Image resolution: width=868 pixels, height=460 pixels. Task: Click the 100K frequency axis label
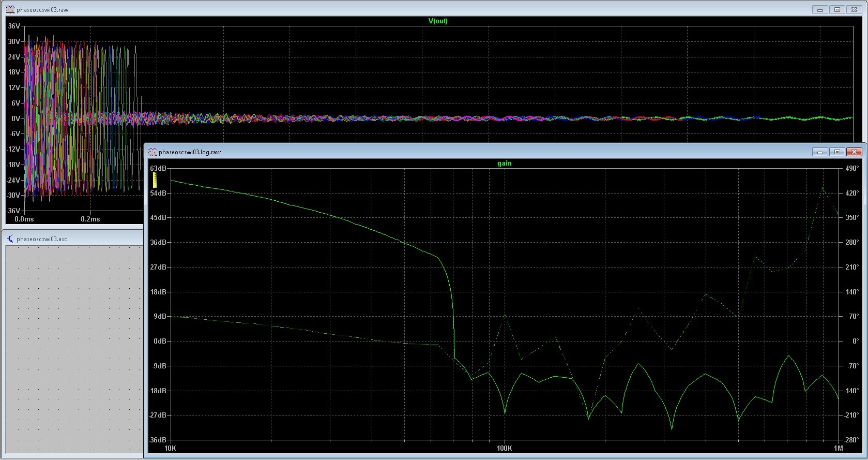(x=505, y=448)
